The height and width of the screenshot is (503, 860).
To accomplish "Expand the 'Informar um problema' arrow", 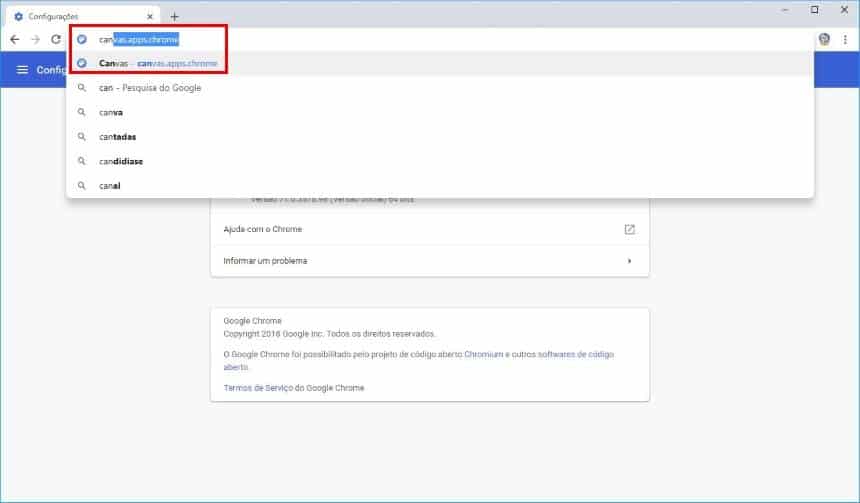I will [x=630, y=261].
